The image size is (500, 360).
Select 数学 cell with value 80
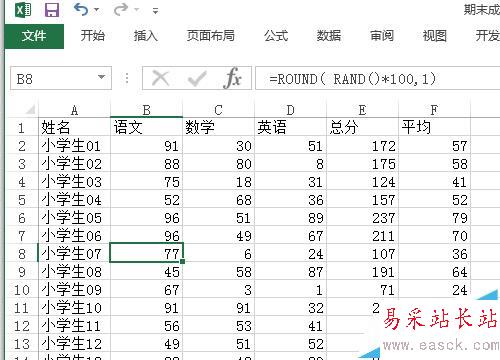click(x=218, y=163)
